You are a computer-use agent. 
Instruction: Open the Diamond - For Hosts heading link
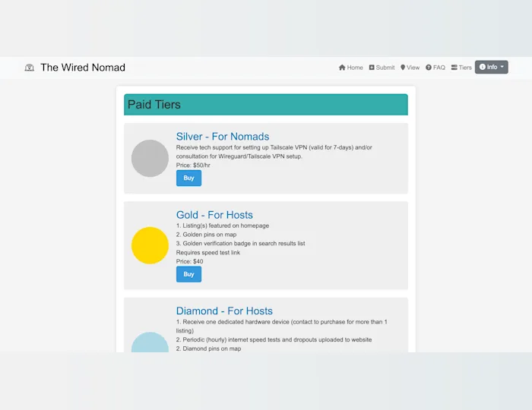(x=224, y=311)
